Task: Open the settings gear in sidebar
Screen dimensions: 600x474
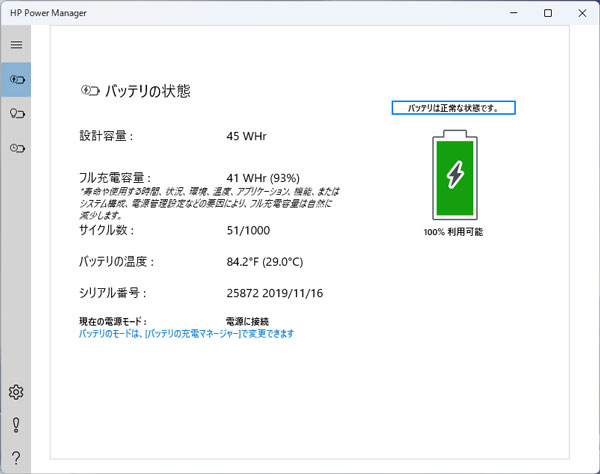Action: 16,392
